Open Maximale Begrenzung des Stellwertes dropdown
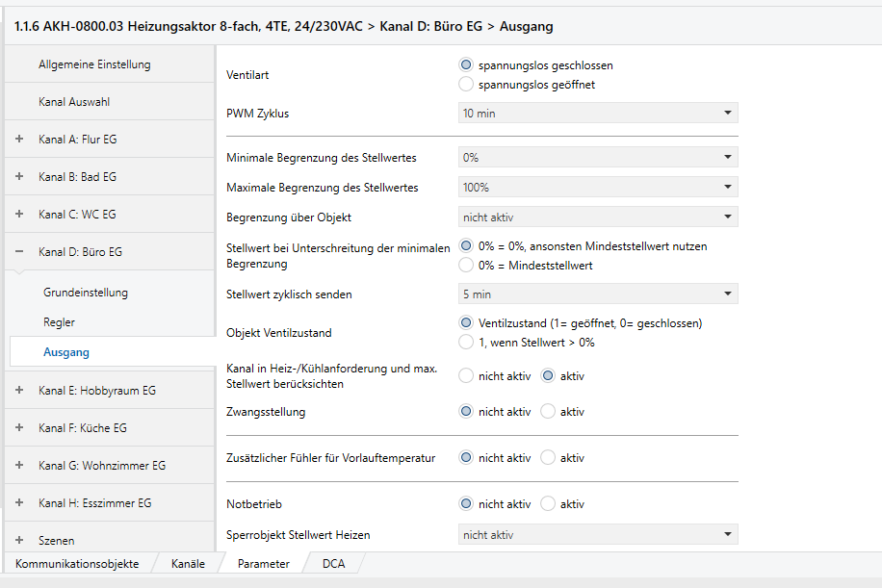The height and width of the screenshot is (588, 882). coord(598,188)
